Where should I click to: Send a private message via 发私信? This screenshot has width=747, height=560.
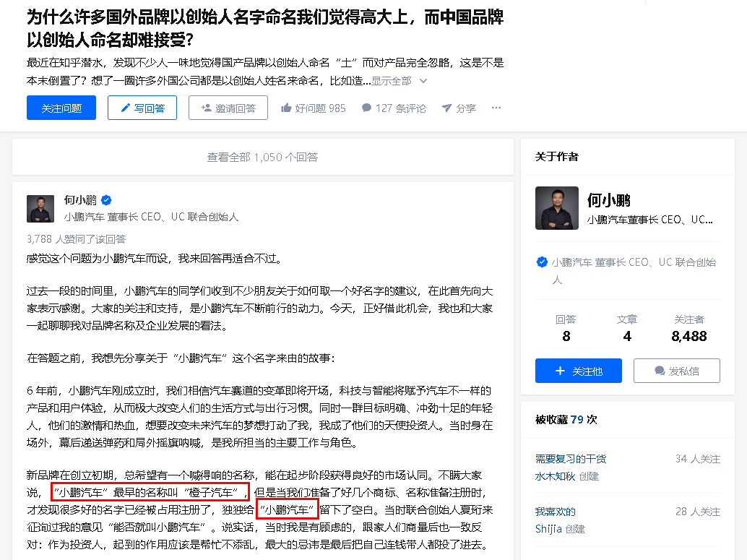pyautogui.click(x=676, y=371)
